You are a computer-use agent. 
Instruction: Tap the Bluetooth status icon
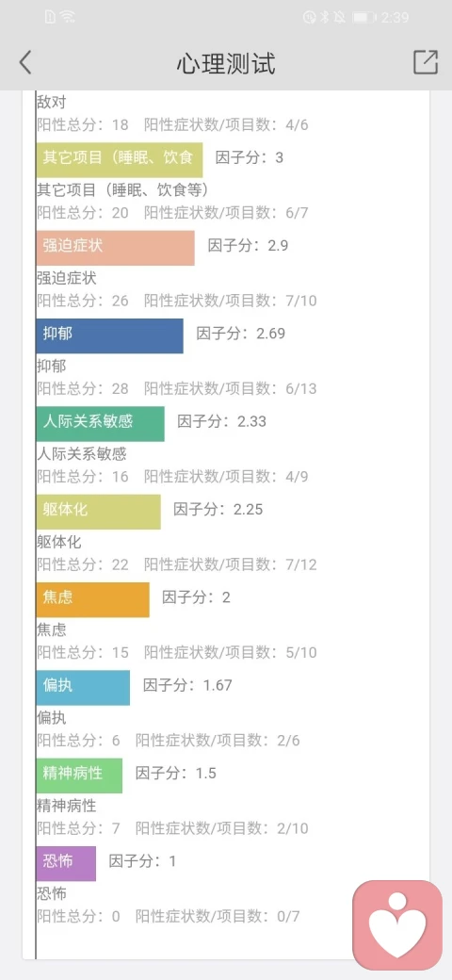point(325,18)
